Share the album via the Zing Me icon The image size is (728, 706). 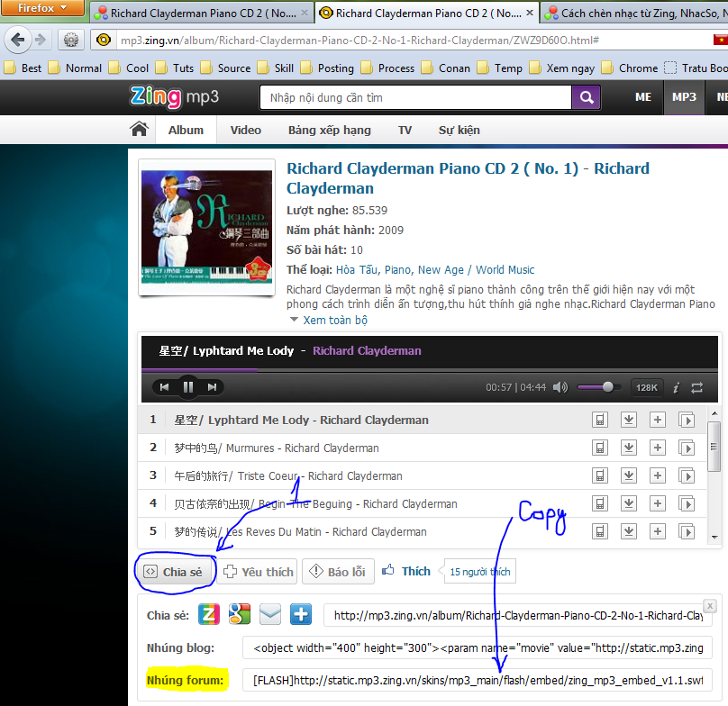(x=209, y=614)
